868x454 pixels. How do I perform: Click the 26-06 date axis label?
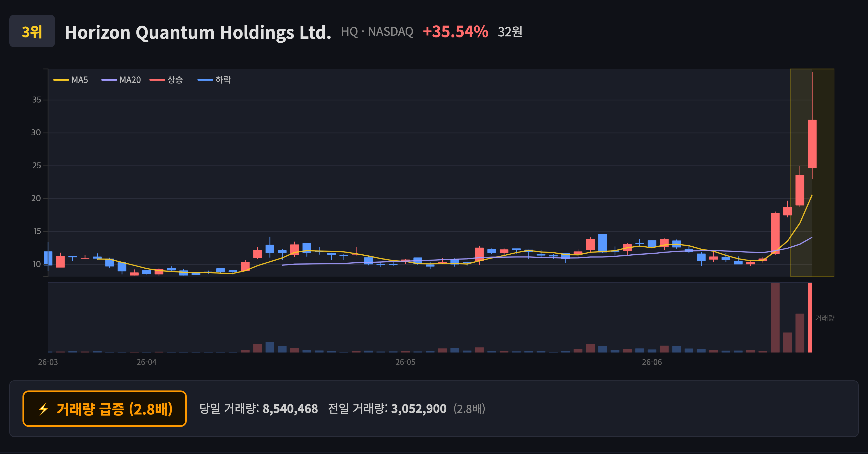652,362
